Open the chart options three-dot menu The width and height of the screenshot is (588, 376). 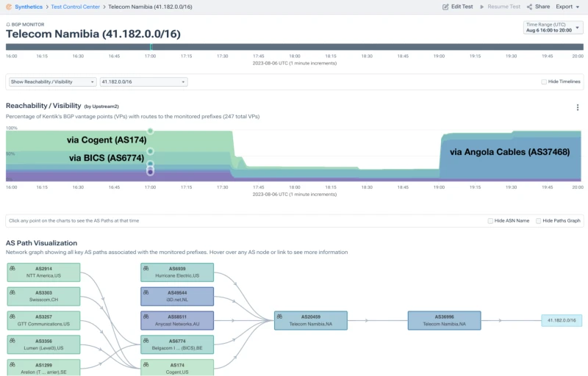click(578, 107)
